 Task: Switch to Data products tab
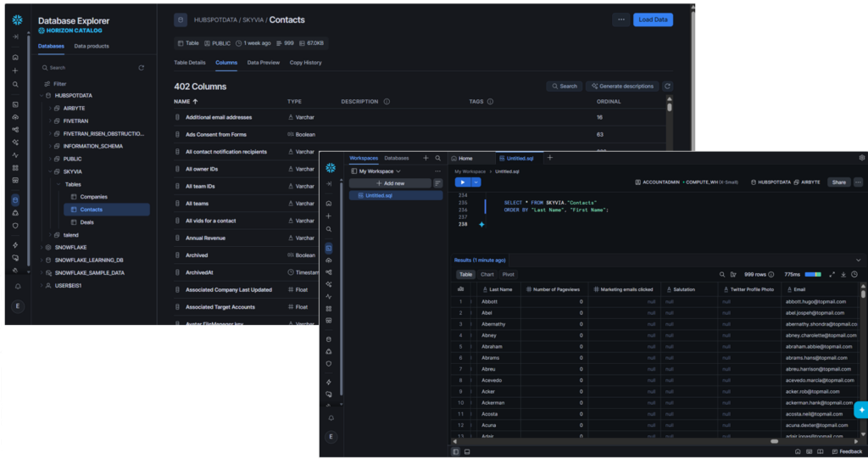click(x=92, y=46)
